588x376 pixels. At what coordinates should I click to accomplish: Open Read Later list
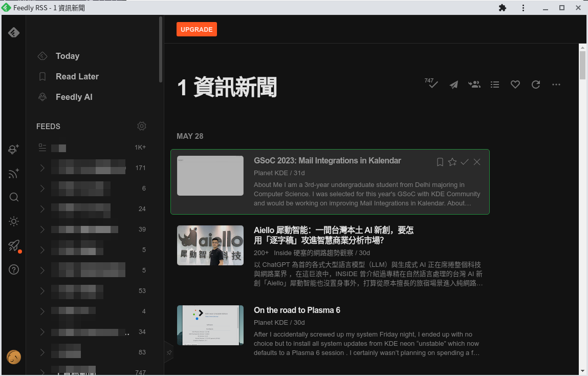(77, 76)
